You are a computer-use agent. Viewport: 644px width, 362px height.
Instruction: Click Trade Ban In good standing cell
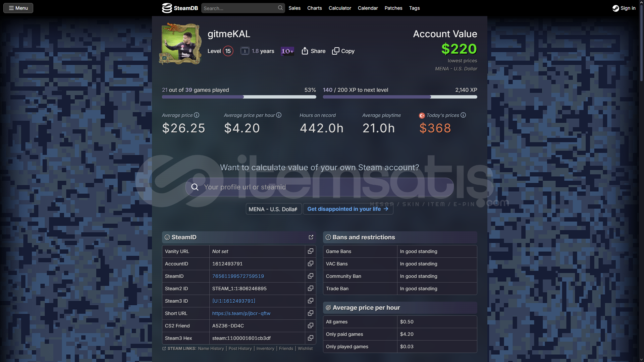pyautogui.click(x=437, y=289)
